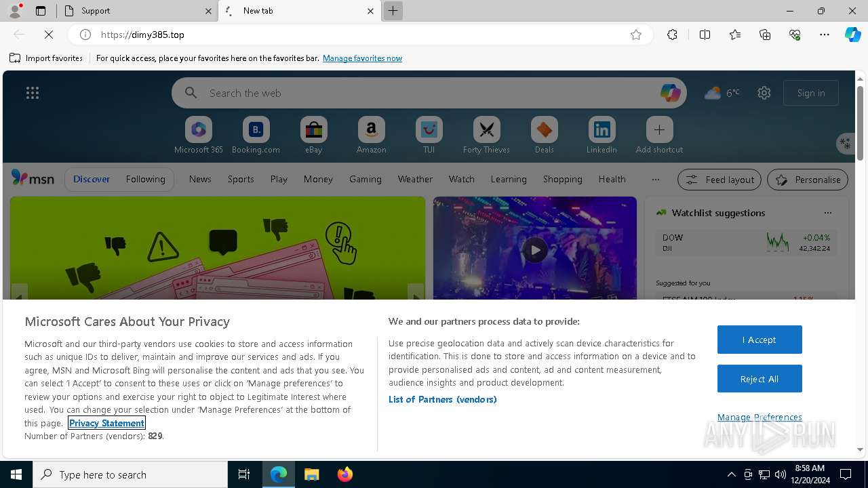This screenshot has height=488, width=868.
Task: Click Import favorites in favorites bar
Action: click(x=46, y=58)
